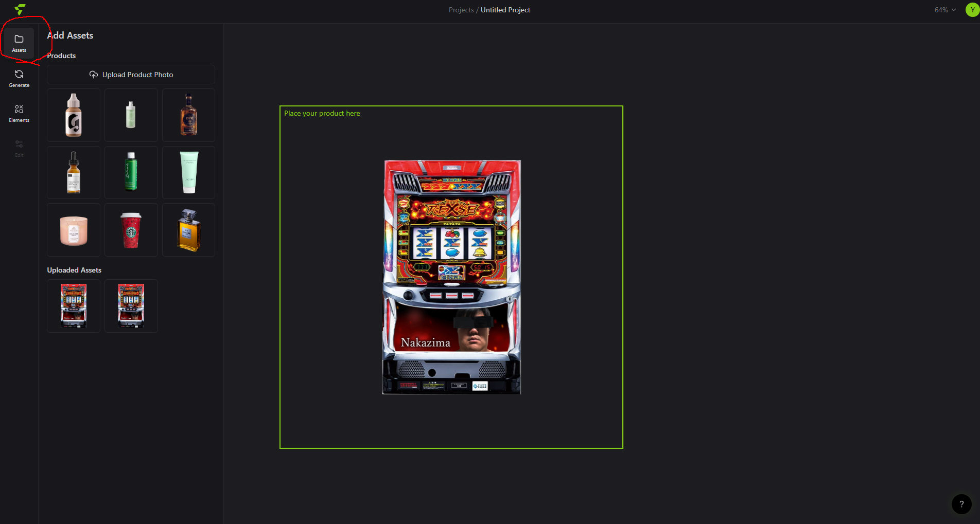The image size is (980, 524).
Task: Click Upload Product Photo button
Action: [x=131, y=75]
